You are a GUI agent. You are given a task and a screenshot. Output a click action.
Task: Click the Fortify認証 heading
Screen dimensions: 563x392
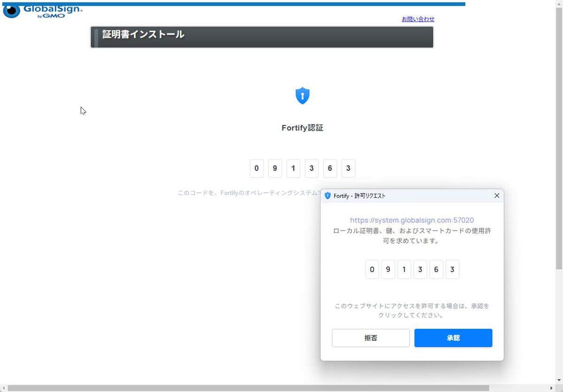pyautogui.click(x=303, y=128)
